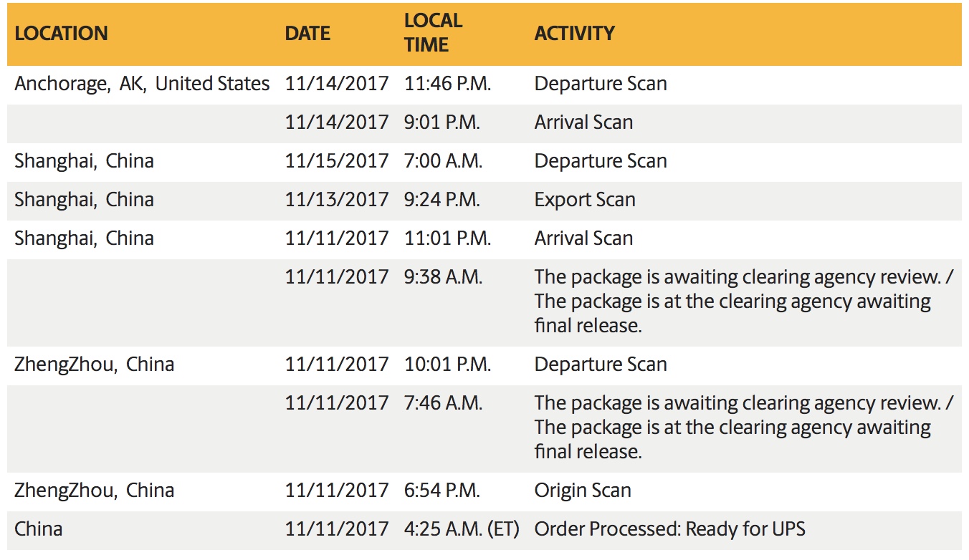Click the DATE column header
969x560 pixels.
coord(307,34)
